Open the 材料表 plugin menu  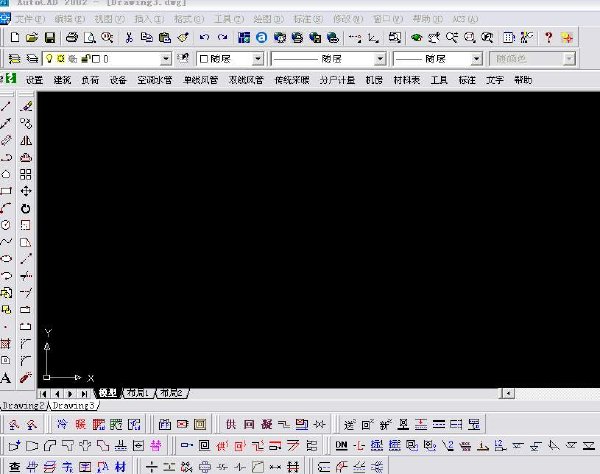(407, 80)
